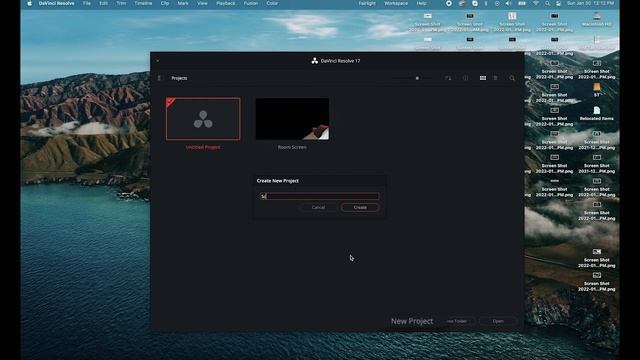Open the Mark menu
Viewport: 640px width, 360px height.
[183, 3]
